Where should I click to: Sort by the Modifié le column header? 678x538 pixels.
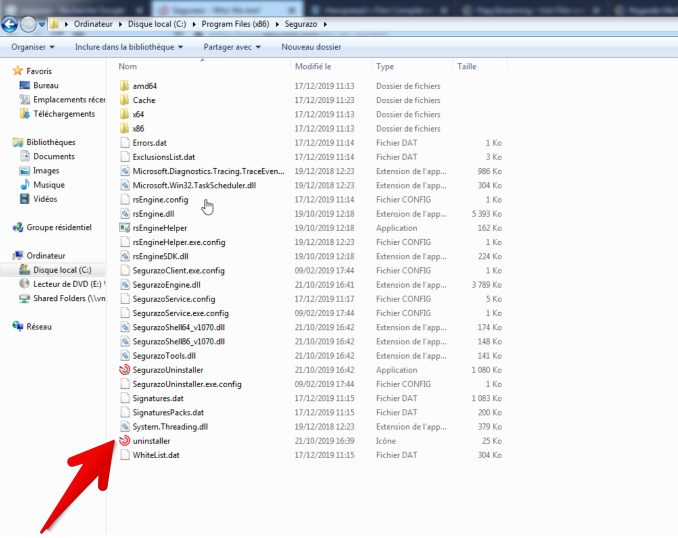(x=331, y=66)
